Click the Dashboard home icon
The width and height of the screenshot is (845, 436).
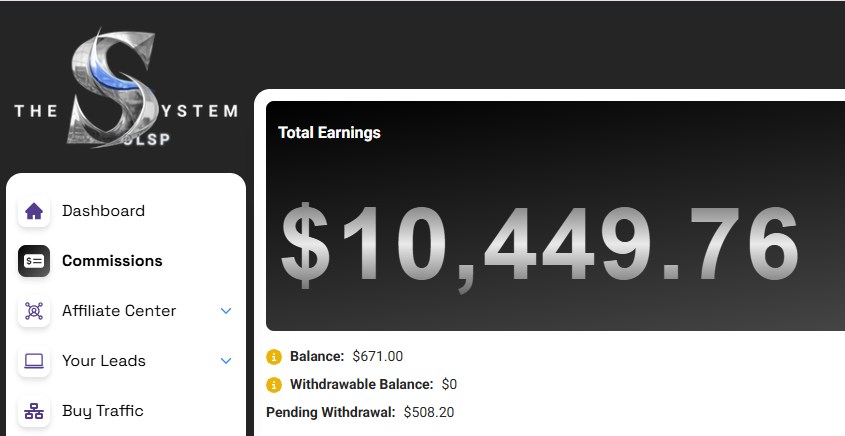34,211
